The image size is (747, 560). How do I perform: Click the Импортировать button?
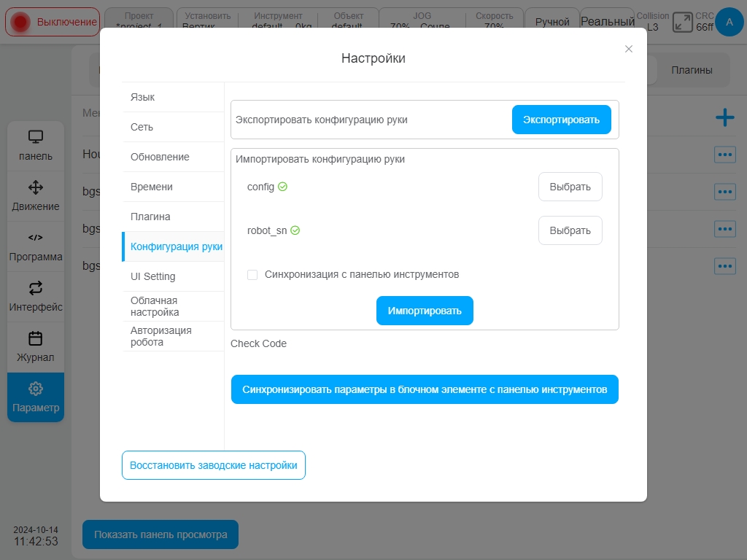[425, 311]
